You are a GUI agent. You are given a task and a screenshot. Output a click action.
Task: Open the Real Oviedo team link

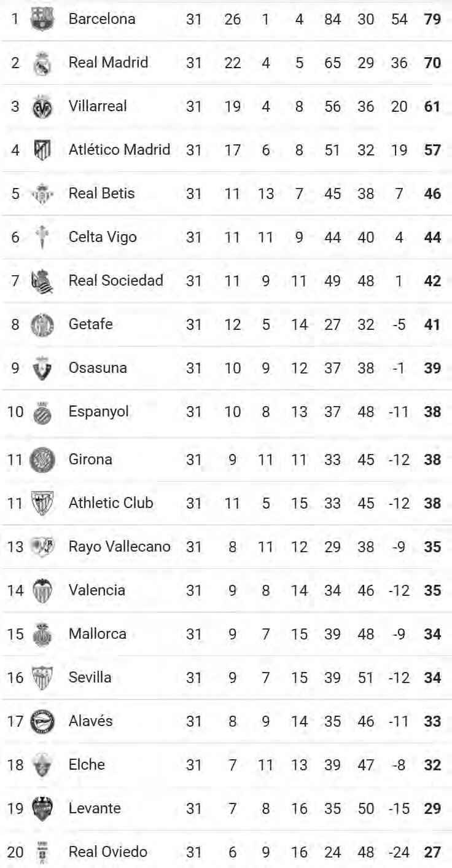click(108, 851)
